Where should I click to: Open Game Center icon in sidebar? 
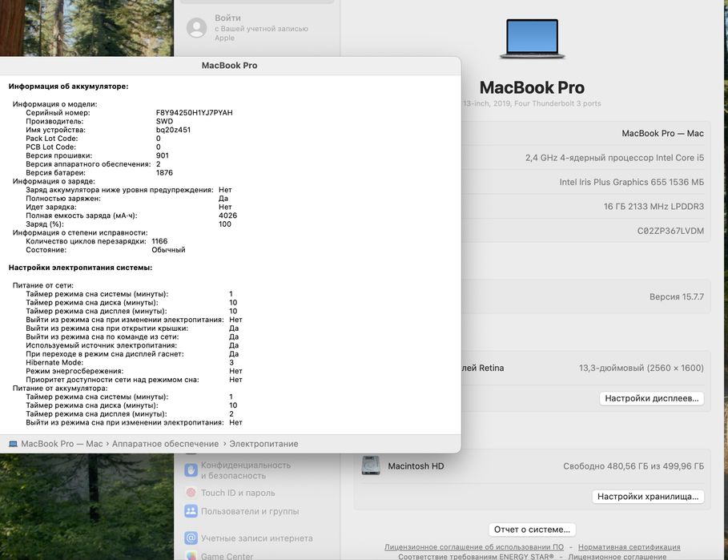(x=191, y=555)
